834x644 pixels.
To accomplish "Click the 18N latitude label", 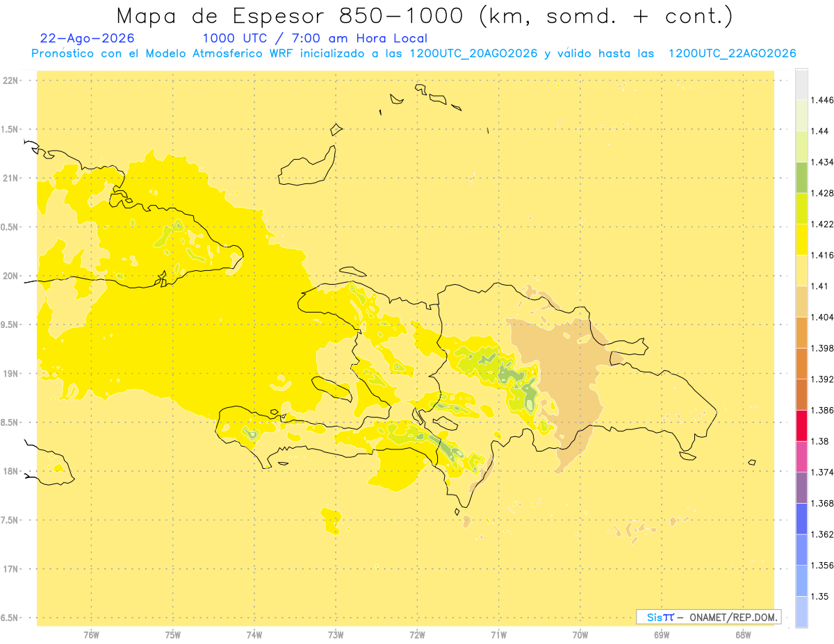I will click(x=12, y=472).
